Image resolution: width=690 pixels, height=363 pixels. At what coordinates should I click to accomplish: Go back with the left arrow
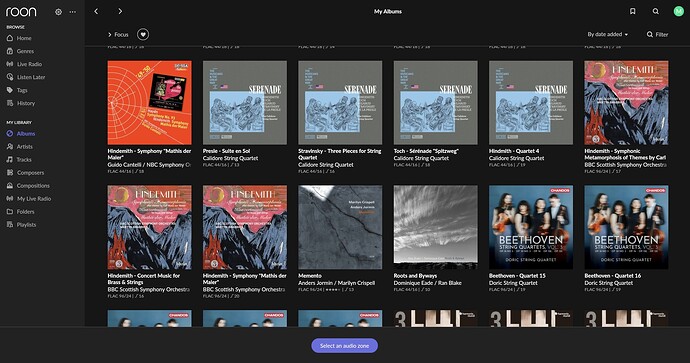click(96, 11)
